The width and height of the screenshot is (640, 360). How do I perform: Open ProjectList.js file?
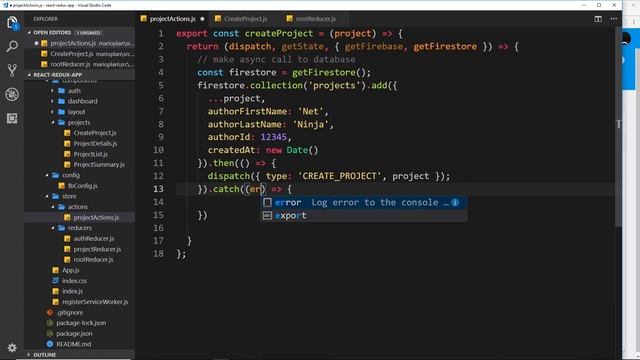91,154
